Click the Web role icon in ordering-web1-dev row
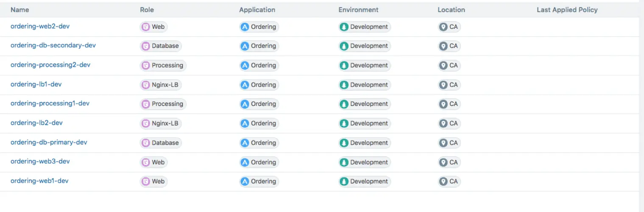The width and height of the screenshot is (644, 212). [x=146, y=181]
